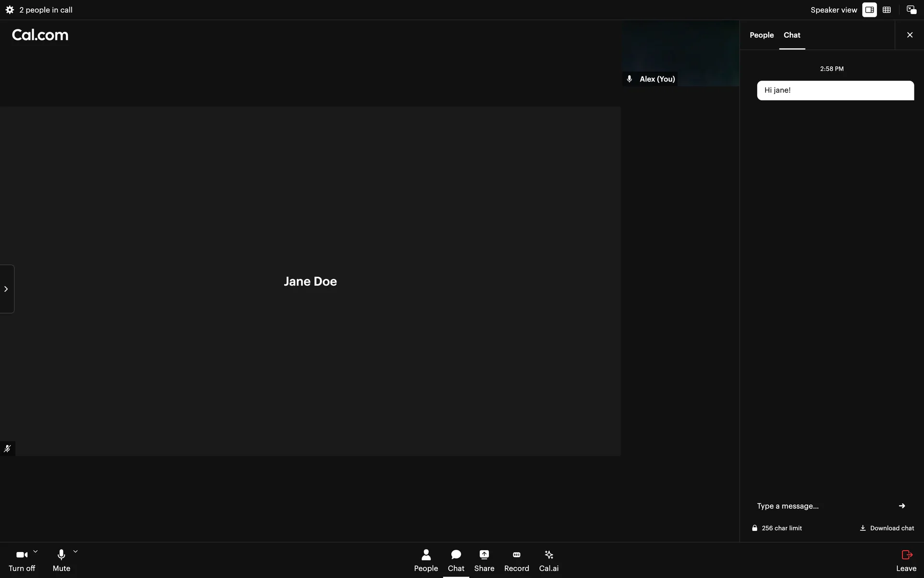The width and height of the screenshot is (924, 578).
Task: Open the People tab in sidebar
Action: tap(761, 35)
